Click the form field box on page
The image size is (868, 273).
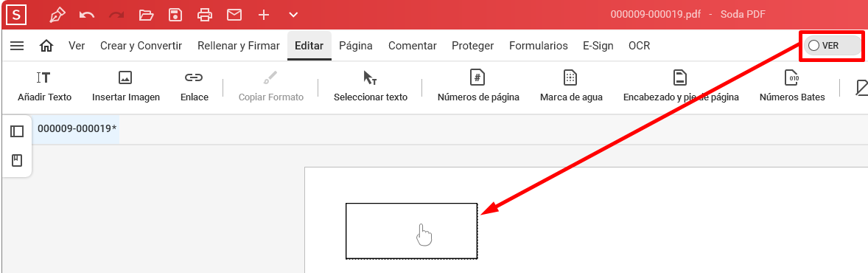(411, 231)
